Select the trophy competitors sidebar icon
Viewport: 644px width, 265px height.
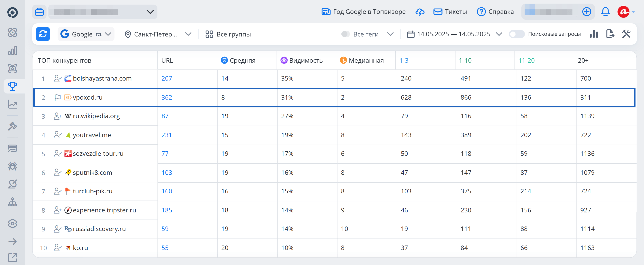(x=12, y=86)
